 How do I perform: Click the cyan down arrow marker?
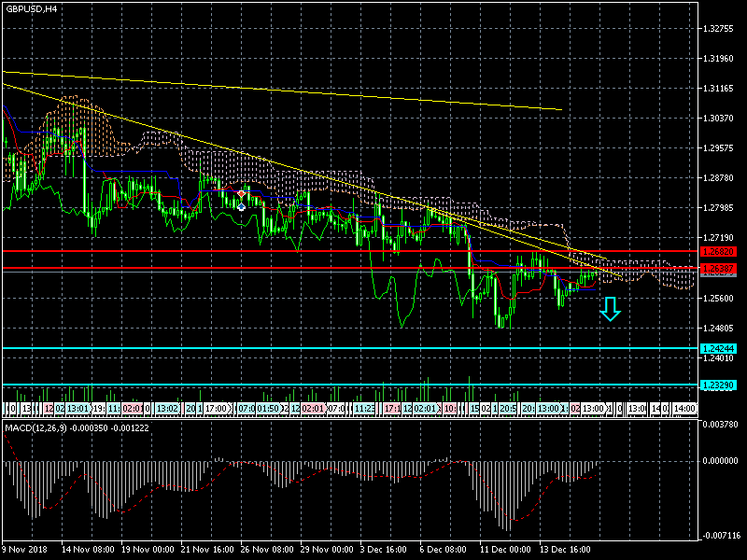(x=610, y=309)
